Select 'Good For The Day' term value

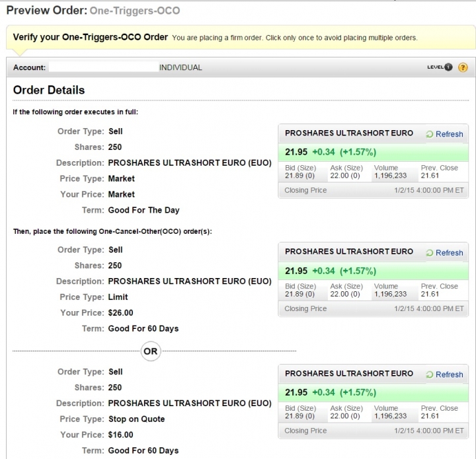143,210
